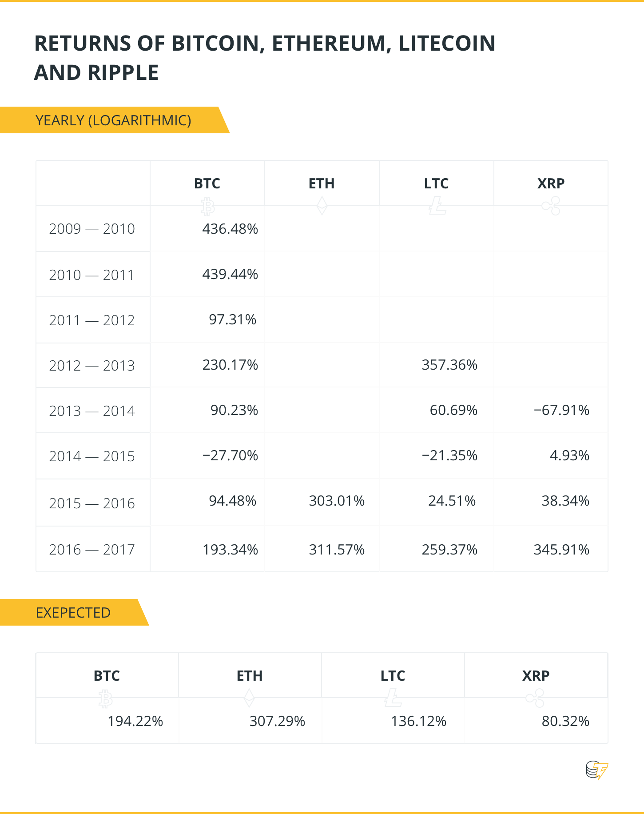This screenshot has width=644, height=814.
Task: Click the 2016 — 2017 row label
Action: point(92,550)
